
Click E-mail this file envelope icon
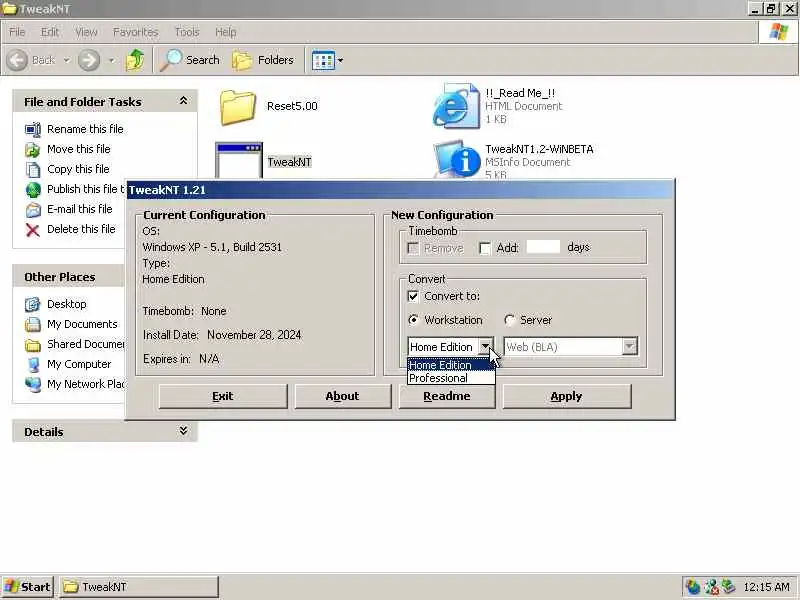point(33,210)
